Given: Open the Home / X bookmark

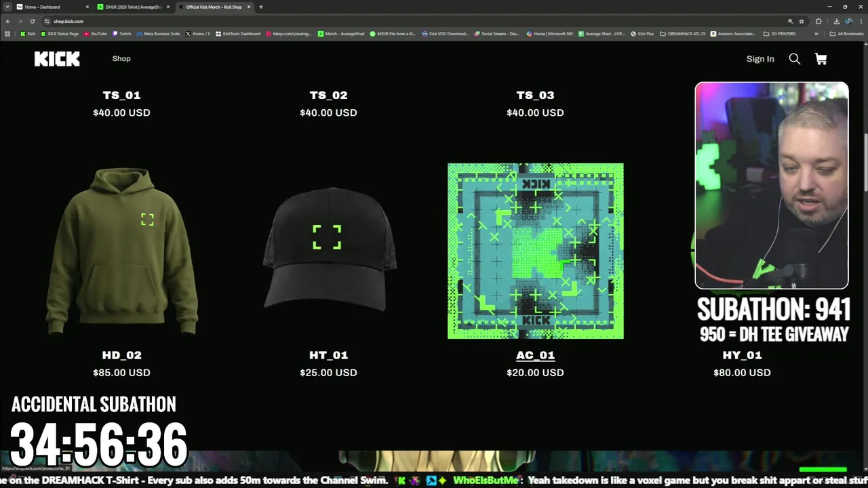Looking at the screenshot, I should tap(198, 33).
